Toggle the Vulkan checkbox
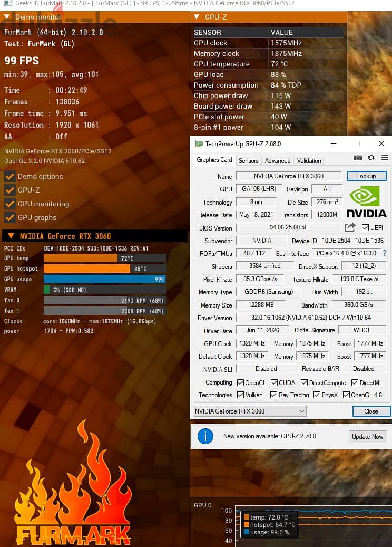 coord(240,395)
